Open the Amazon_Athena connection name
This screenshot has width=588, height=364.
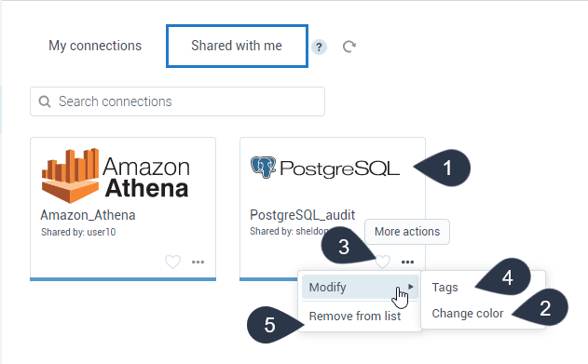[x=88, y=215]
